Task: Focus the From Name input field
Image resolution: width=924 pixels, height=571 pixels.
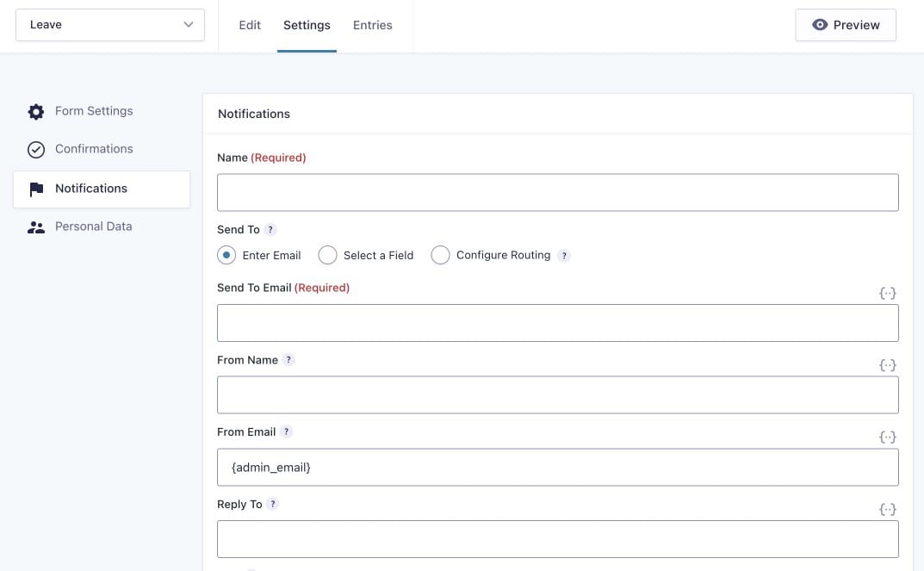Action: click(557, 394)
